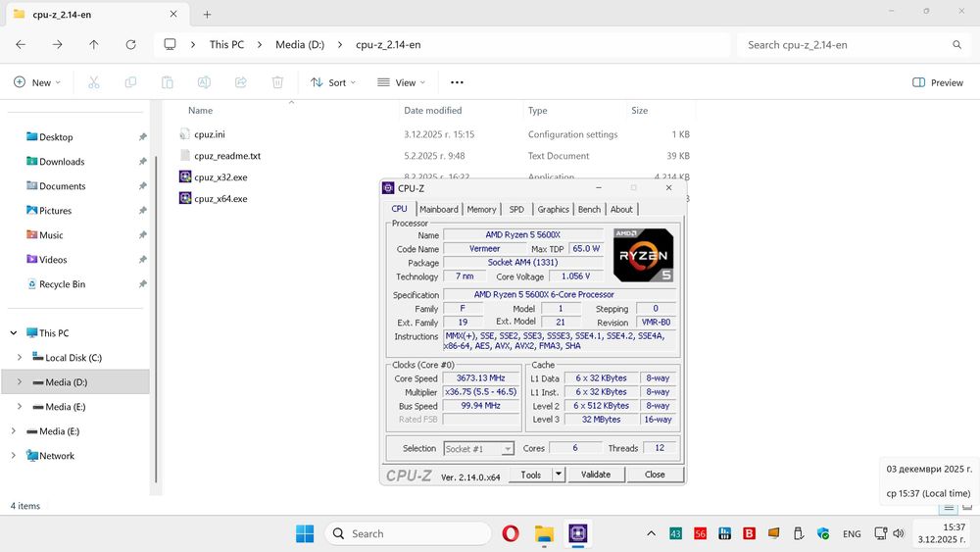This screenshot has height=552, width=980.
Task: Open the Sort dropdown
Action: tap(333, 82)
